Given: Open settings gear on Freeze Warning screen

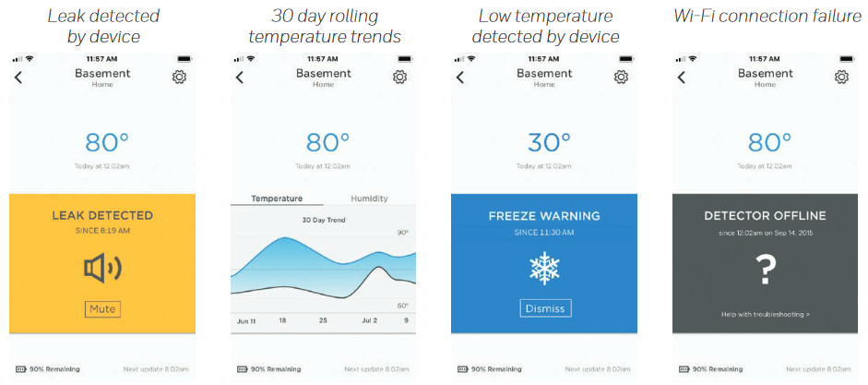Looking at the screenshot, I should (x=621, y=77).
